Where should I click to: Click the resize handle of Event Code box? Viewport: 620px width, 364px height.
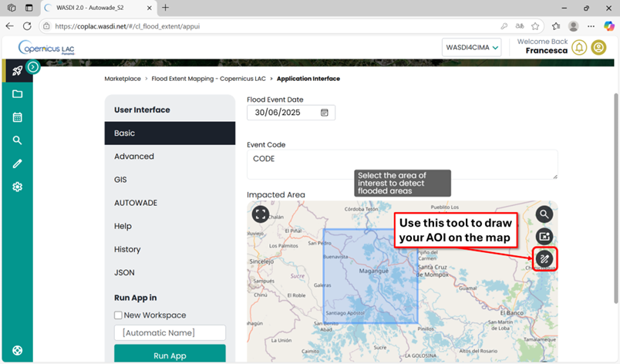pos(555,177)
